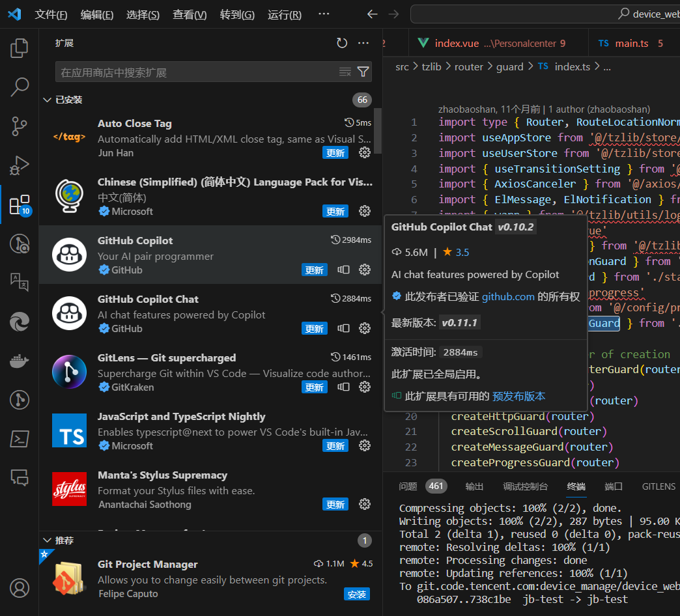Switch GitLens to pre-release version
The height and width of the screenshot is (616, 680).
(343, 387)
